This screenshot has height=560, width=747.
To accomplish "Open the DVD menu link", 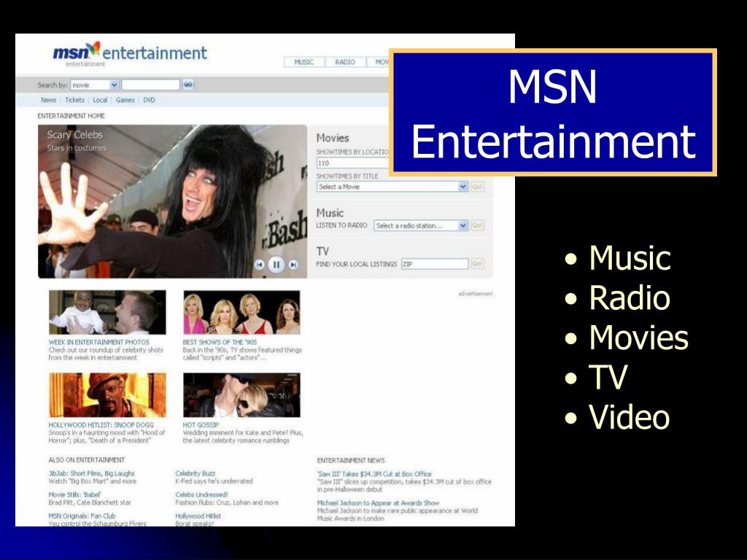I will point(149,100).
